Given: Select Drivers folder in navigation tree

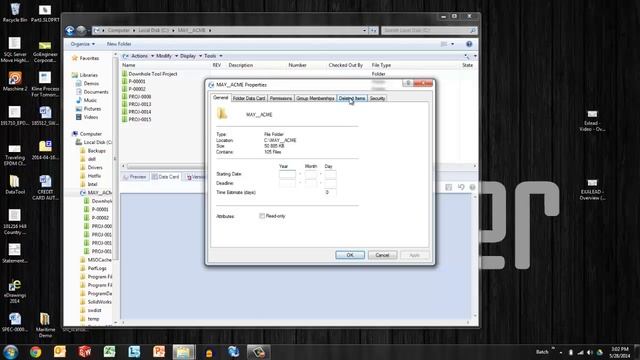Looking at the screenshot, I should [x=95, y=167].
